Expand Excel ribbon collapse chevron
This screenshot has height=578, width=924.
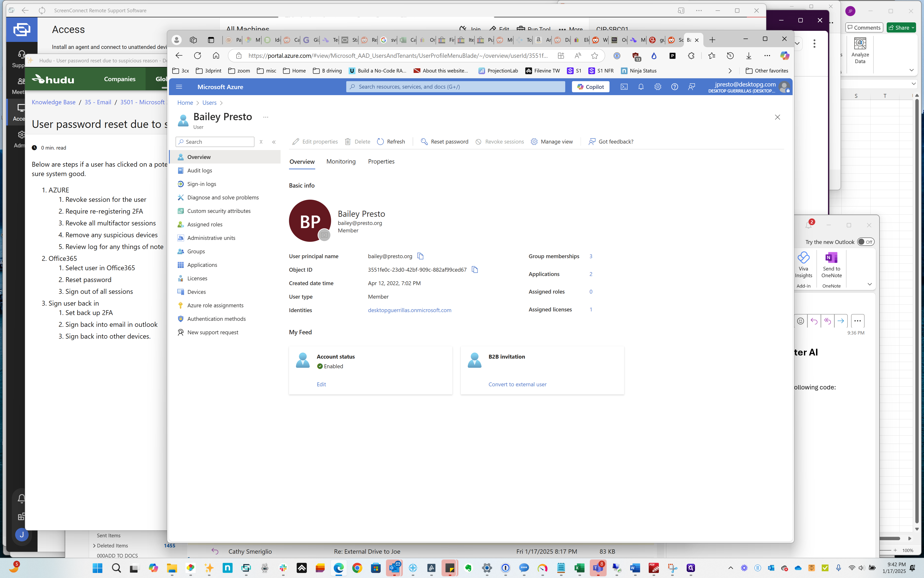[911, 70]
